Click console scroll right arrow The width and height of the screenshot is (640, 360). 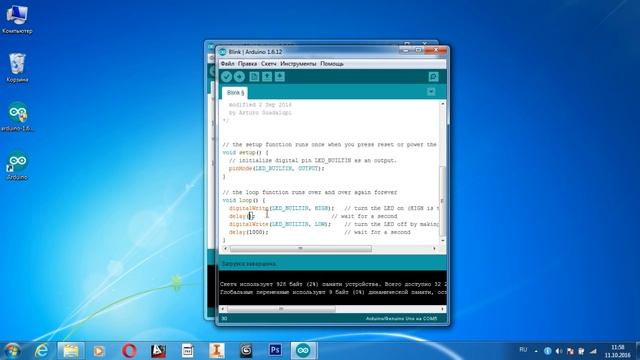(x=442, y=309)
